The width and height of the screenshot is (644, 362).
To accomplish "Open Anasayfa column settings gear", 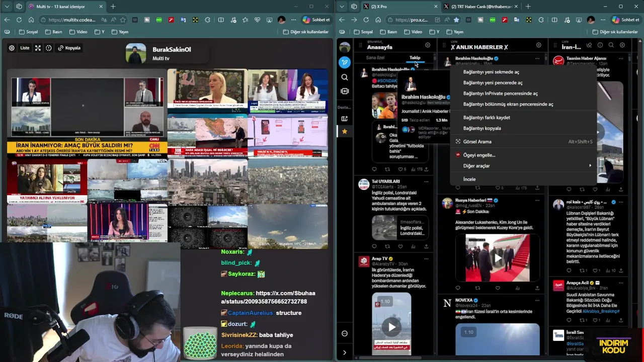I will tap(428, 45).
